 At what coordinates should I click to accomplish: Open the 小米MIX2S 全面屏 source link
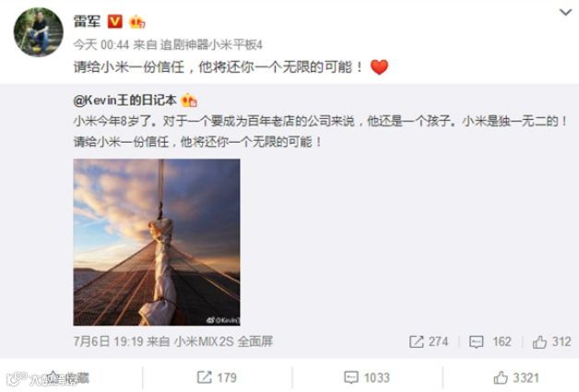pos(223,341)
